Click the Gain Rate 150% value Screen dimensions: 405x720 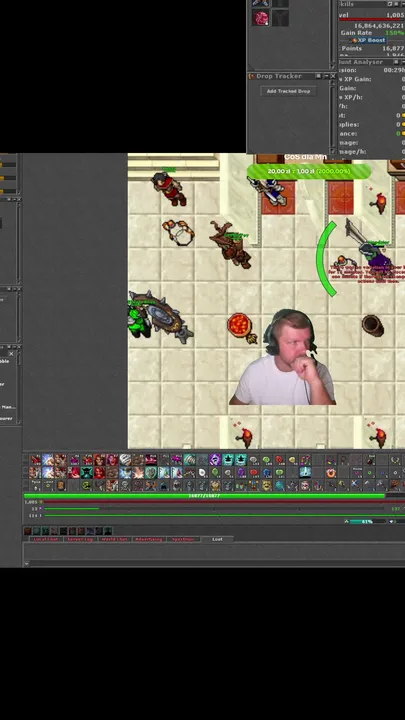(394, 33)
